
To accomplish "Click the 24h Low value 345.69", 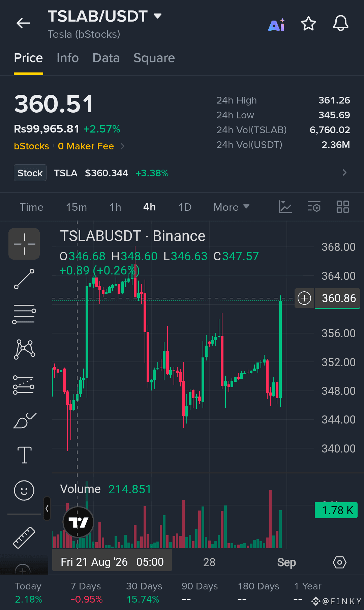I will click(x=334, y=115).
